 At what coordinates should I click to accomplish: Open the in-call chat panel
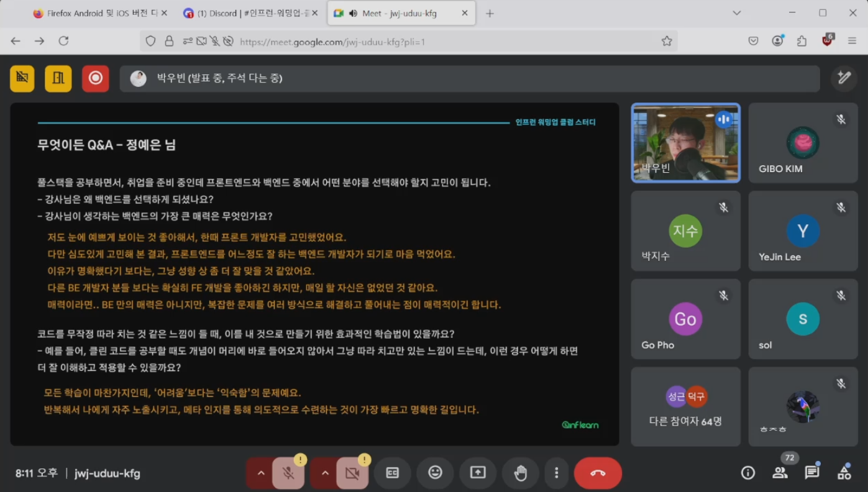[812, 473]
